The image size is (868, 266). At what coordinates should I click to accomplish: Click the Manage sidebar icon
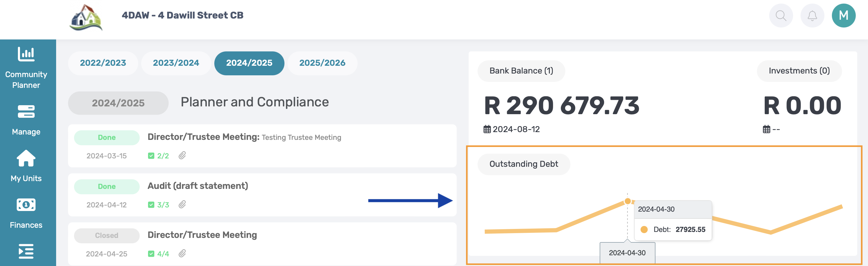tap(26, 112)
